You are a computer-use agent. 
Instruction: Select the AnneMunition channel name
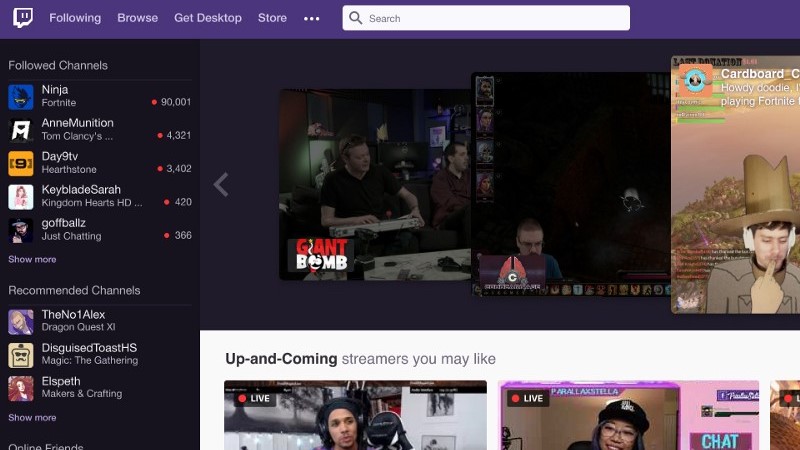tap(78, 123)
